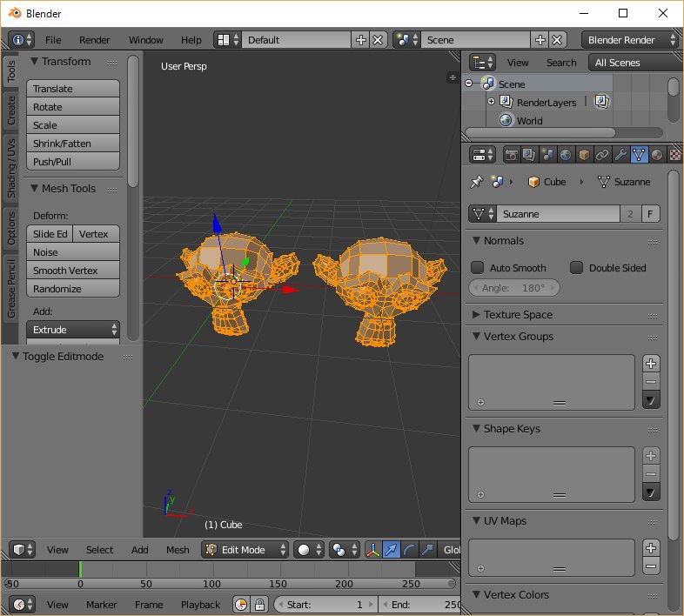
Task: Open the Window menu
Action: [145, 40]
